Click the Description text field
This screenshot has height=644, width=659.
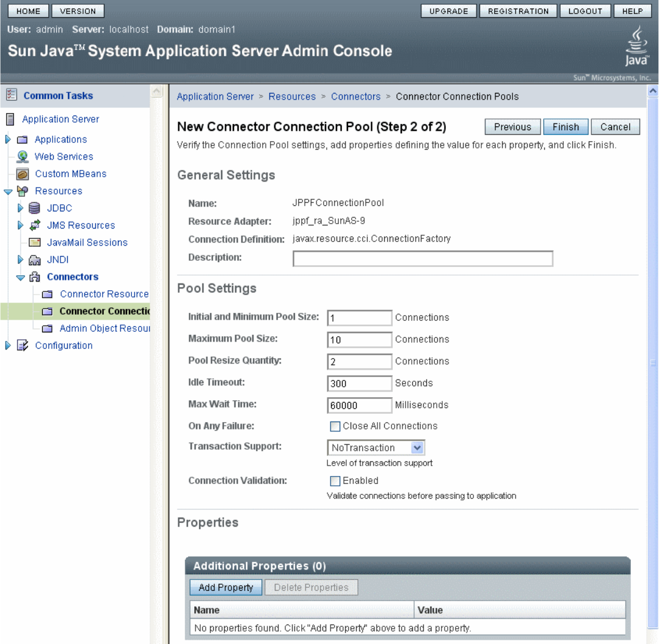tap(423, 258)
